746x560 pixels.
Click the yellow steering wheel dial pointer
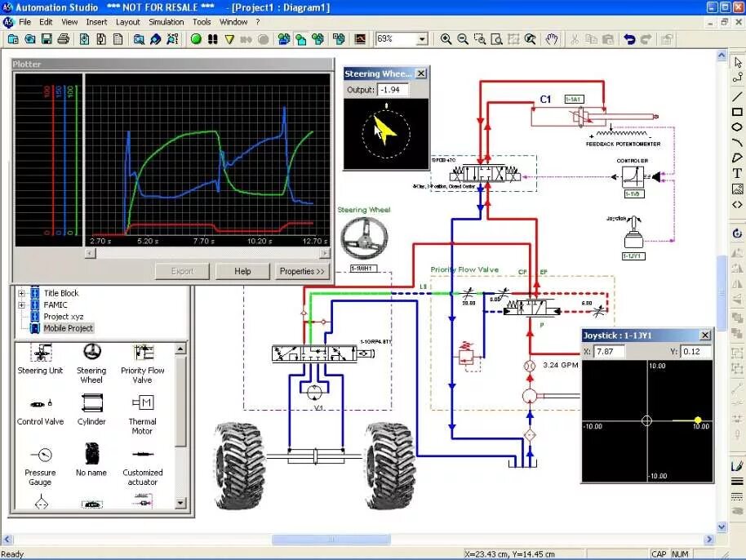[x=384, y=131]
